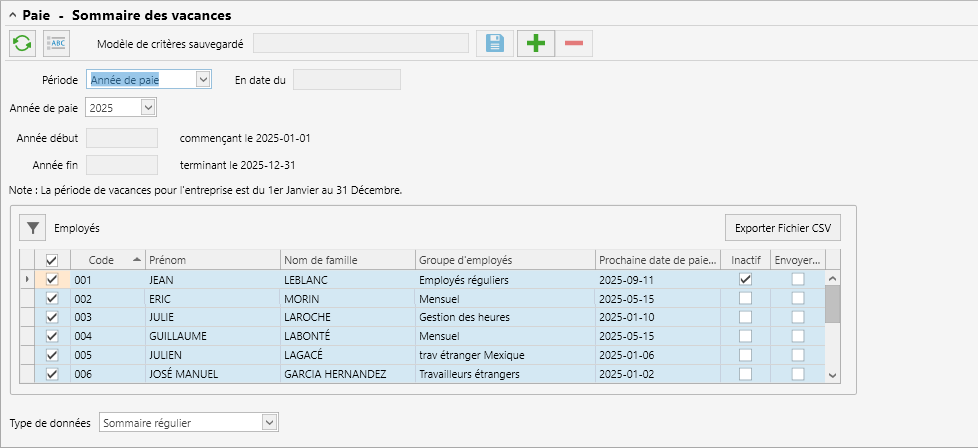Collapse the Paie panel header chevron

(x=12, y=15)
